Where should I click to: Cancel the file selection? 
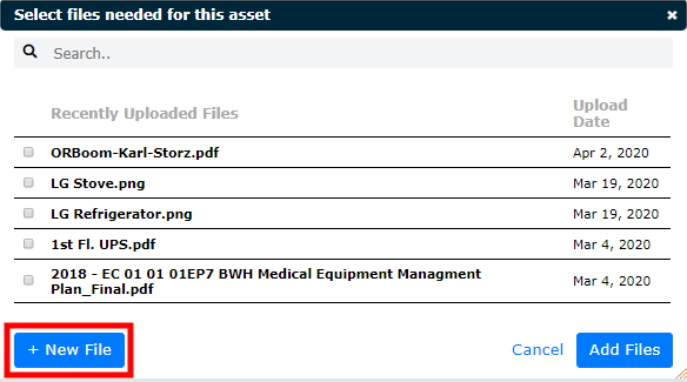[x=538, y=350]
